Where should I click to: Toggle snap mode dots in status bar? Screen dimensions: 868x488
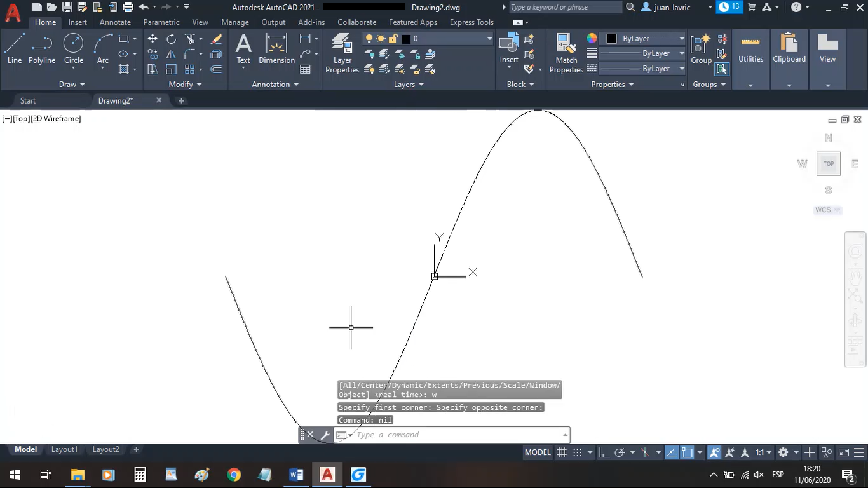pyautogui.click(x=578, y=452)
